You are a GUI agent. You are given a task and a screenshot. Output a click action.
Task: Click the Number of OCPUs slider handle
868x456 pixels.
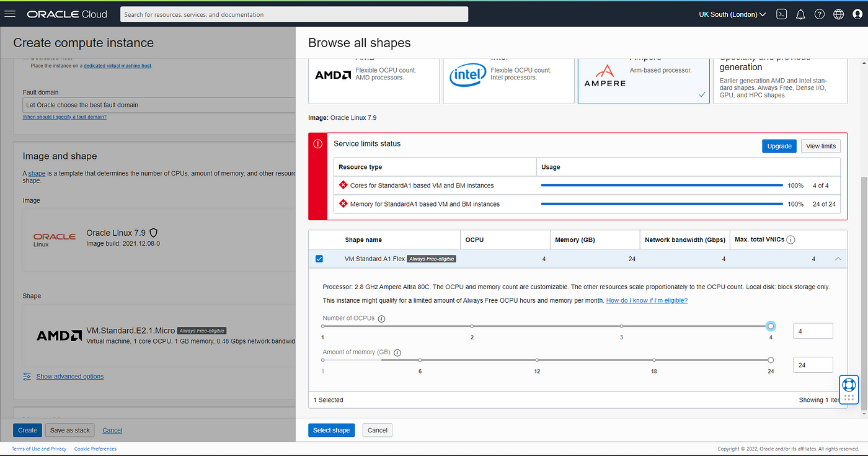click(771, 326)
